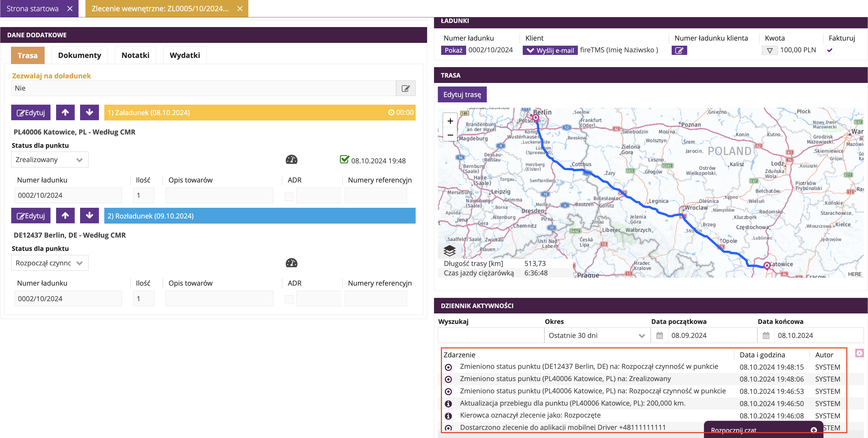Open the Wydatki tab

(x=185, y=55)
